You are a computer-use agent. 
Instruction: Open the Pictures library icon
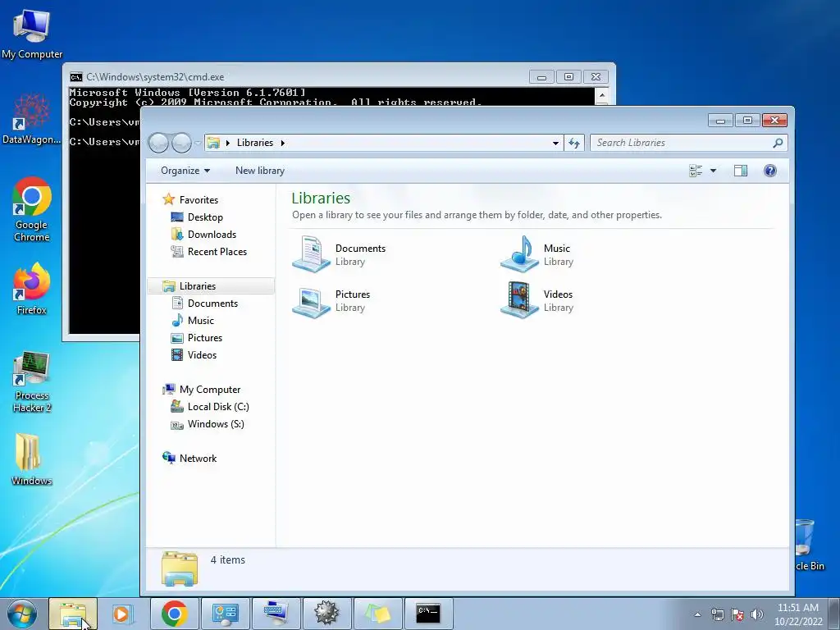click(311, 300)
